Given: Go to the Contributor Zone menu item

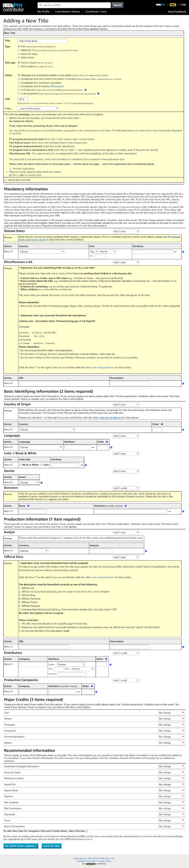Looking at the screenshot, I should (x=96, y=11).
